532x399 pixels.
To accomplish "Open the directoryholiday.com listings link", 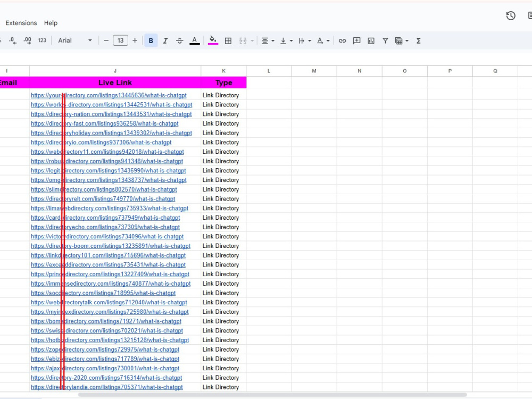I will point(111,133).
